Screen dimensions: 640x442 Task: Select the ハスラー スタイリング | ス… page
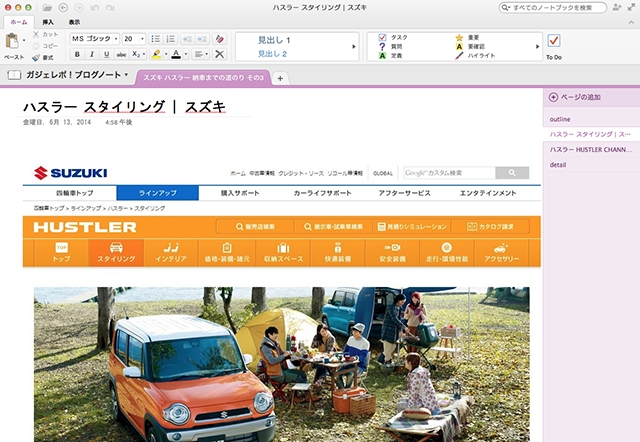(590, 134)
